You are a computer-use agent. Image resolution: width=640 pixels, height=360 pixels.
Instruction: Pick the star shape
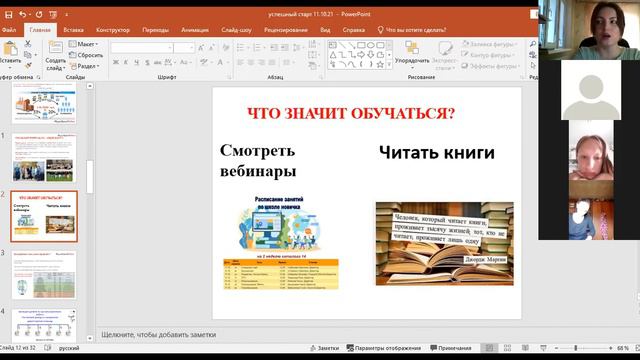point(380,64)
